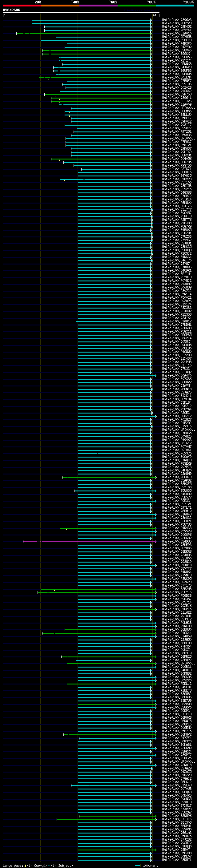197x868 pixels.
Task: Click the white query sequence bar
Action: click(x=81, y=12)
